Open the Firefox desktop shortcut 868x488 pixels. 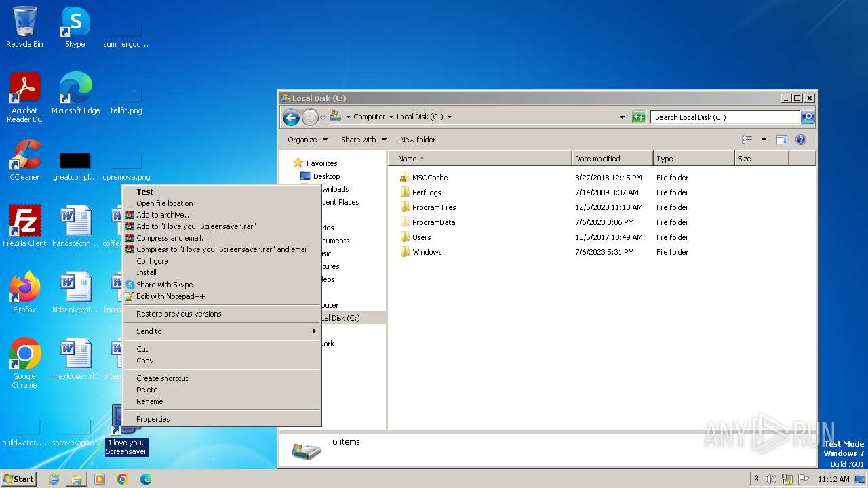24,293
